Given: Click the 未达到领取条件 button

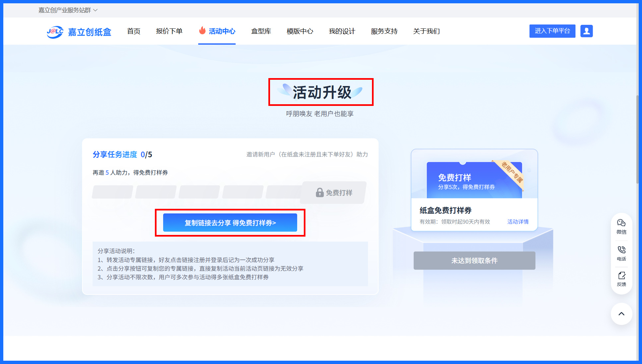Looking at the screenshot, I should click(x=474, y=260).
